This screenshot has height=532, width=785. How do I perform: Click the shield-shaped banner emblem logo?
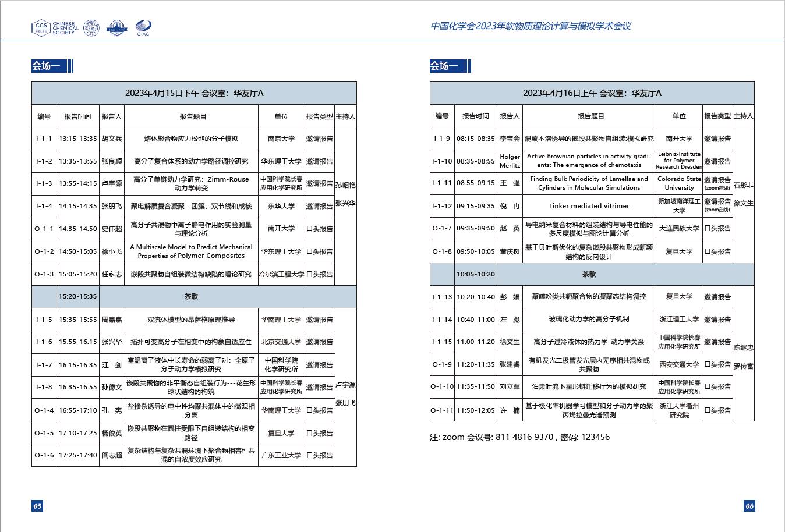pos(116,27)
